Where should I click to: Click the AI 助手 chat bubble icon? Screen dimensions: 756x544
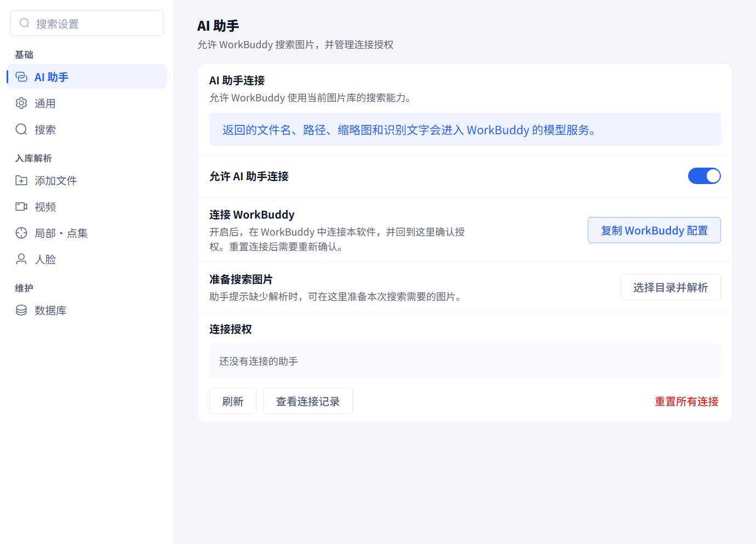(x=21, y=77)
